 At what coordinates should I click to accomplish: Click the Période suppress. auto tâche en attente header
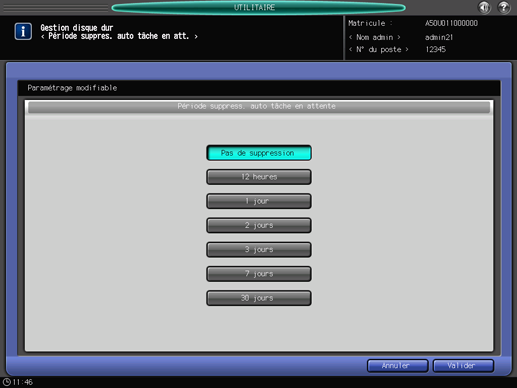[259, 107]
